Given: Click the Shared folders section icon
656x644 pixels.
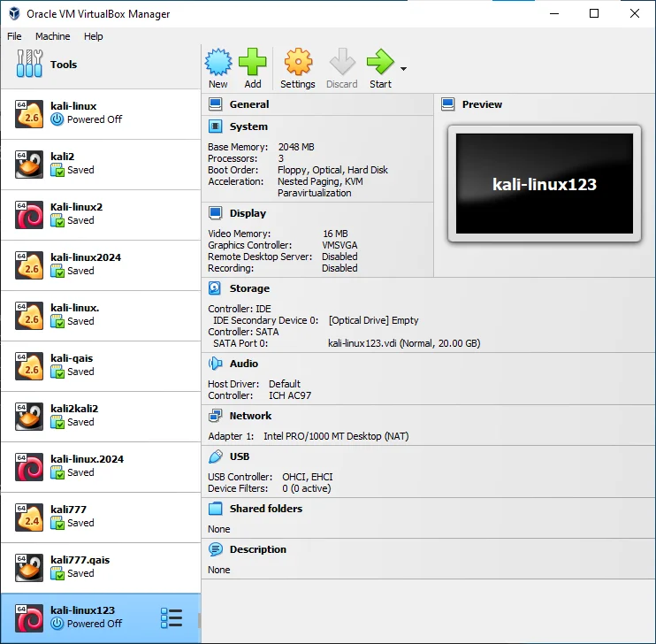Looking at the screenshot, I should (x=216, y=509).
